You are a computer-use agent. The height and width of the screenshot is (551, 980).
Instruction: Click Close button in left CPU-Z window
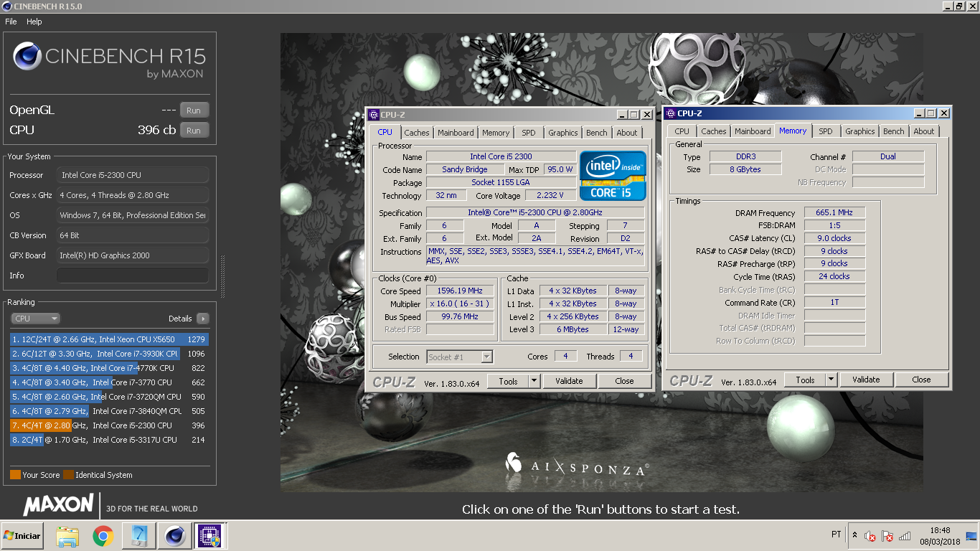[624, 381]
